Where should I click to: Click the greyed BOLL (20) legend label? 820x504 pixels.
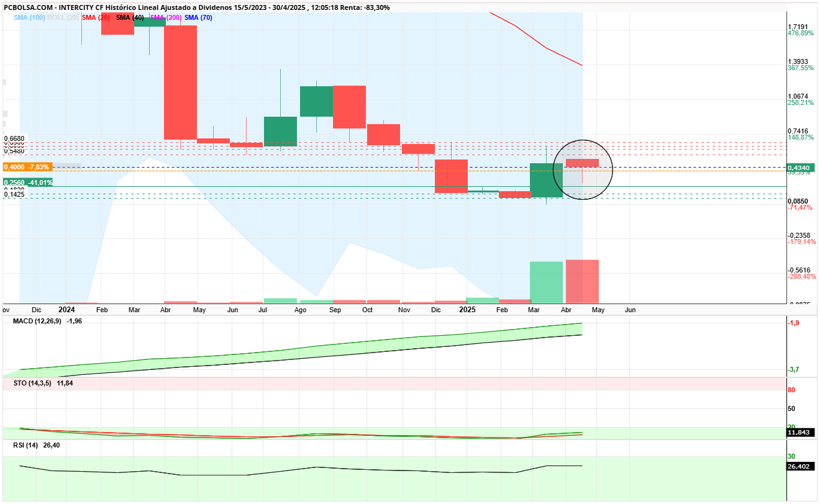pyautogui.click(x=63, y=17)
